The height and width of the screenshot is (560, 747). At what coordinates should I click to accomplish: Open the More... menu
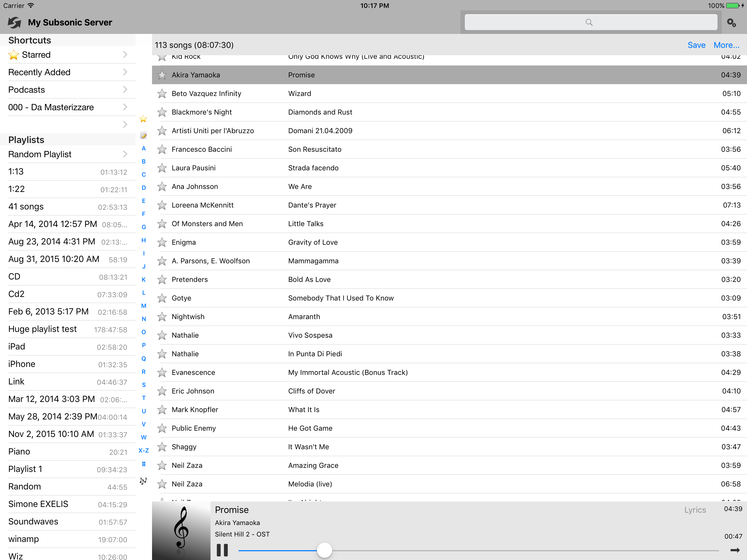click(726, 45)
